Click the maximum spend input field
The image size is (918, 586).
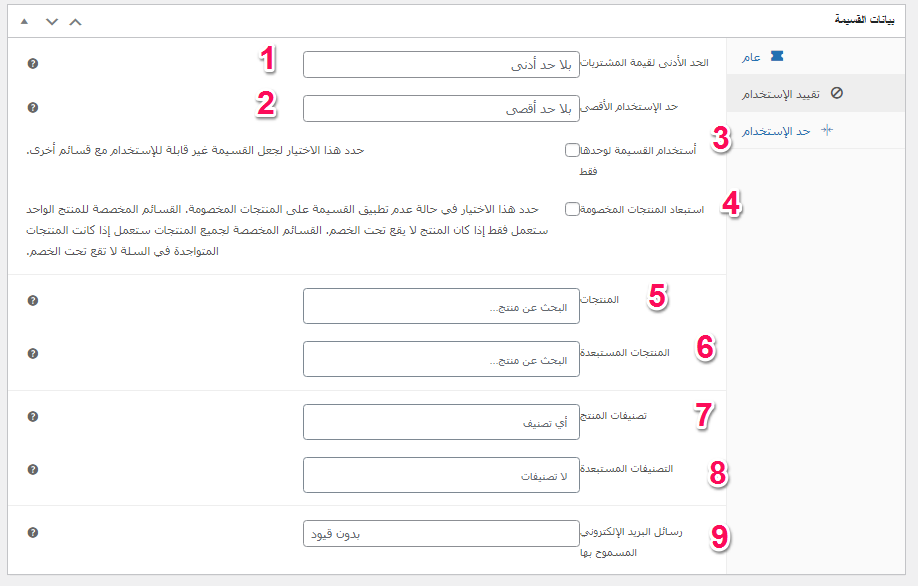(x=441, y=108)
